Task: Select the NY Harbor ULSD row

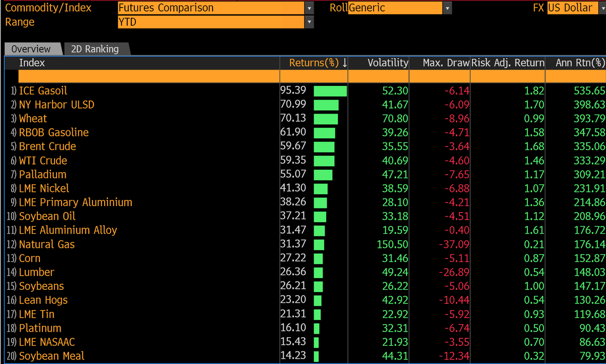Action: click(x=305, y=105)
